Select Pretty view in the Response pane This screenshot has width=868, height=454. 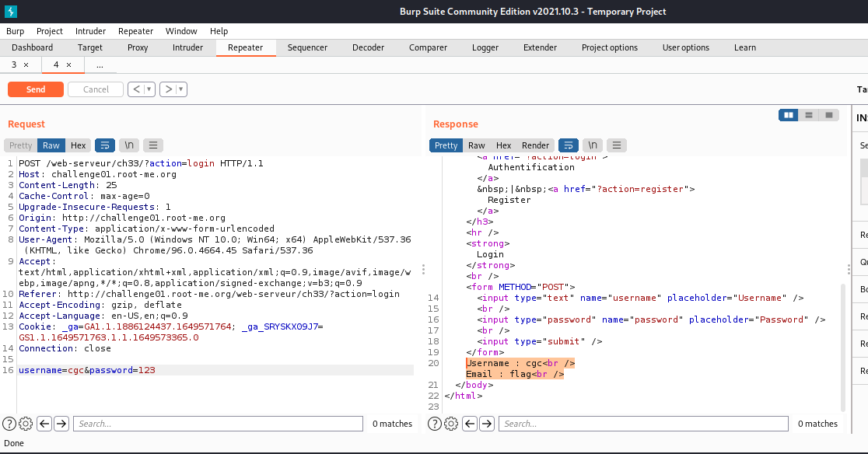[446, 145]
